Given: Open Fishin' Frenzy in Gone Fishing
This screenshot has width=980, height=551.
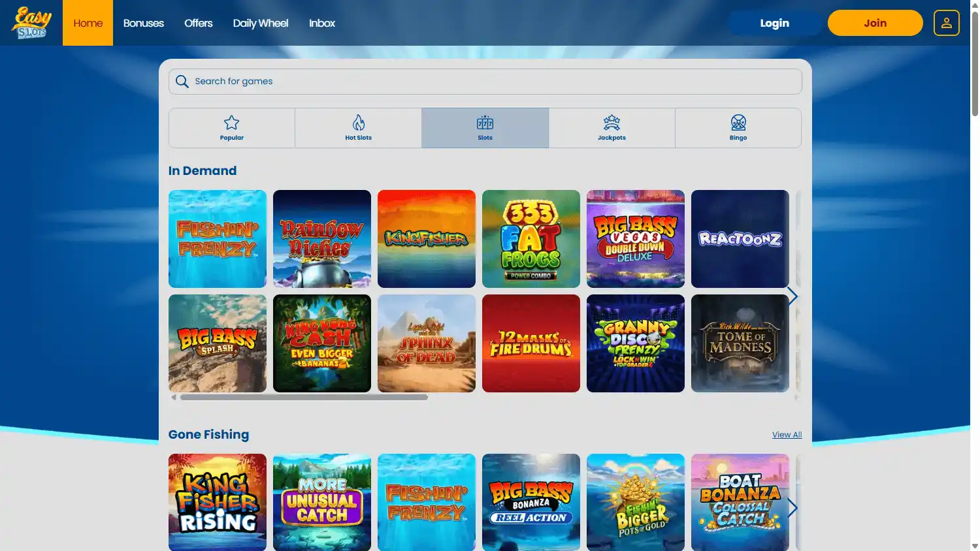Looking at the screenshot, I should pos(427,502).
